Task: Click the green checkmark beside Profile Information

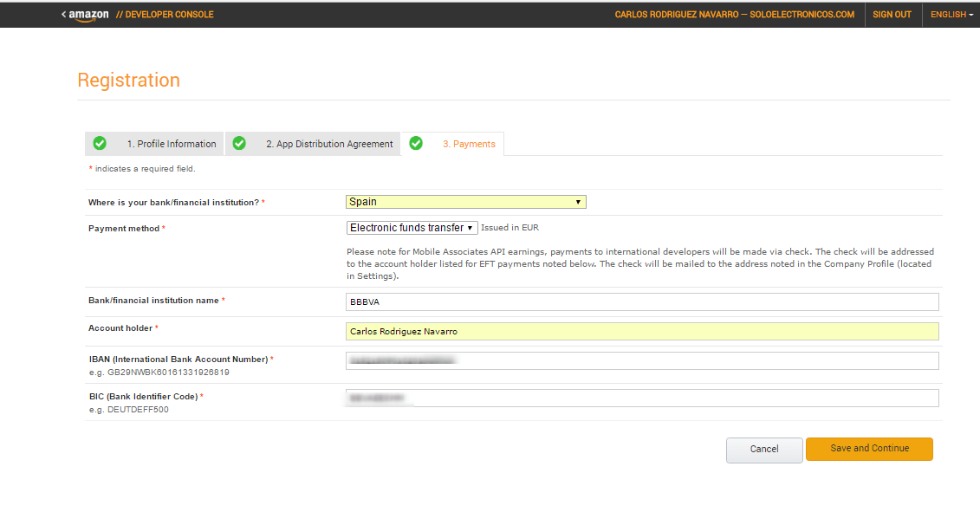Action: click(100, 143)
